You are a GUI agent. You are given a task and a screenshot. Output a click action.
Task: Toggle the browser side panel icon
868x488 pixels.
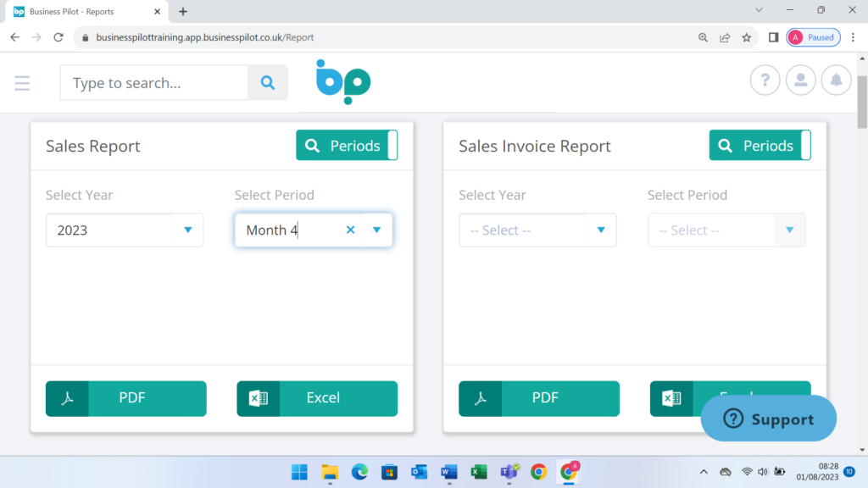[x=773, y=37]
